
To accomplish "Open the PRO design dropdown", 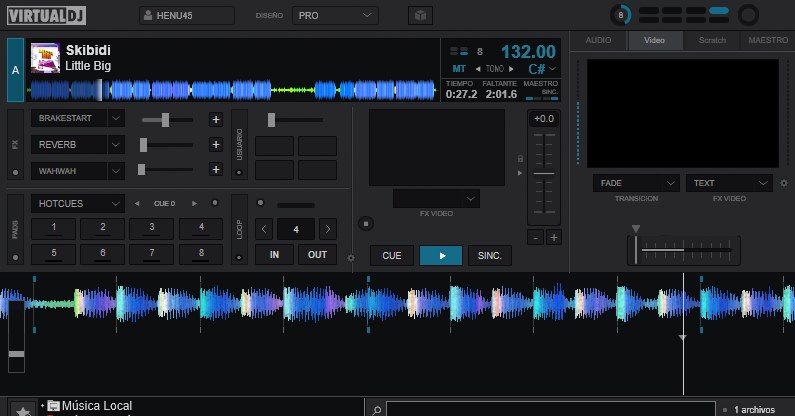I will pyautogui.click(x=335, y=15).
